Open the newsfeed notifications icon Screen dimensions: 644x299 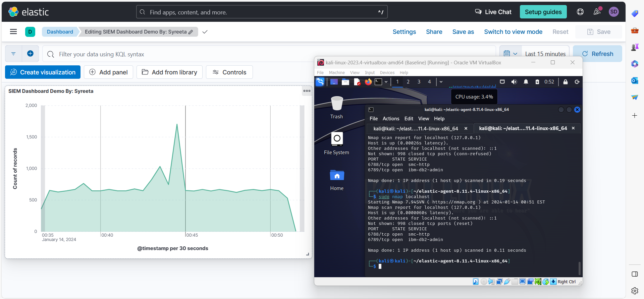[597, 12]
